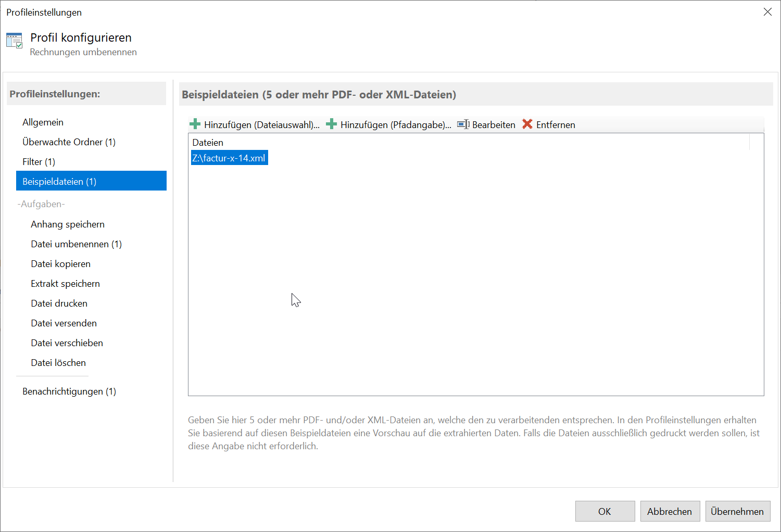The image size is (781, 532).
Task: Select the Datei drucken task
Action: point(59,303)
